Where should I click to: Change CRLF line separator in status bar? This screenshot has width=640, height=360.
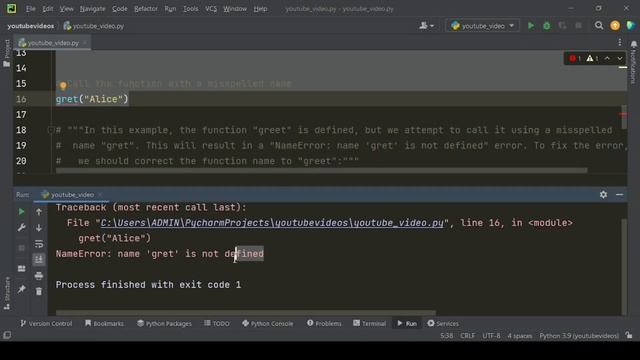(467, 336)
